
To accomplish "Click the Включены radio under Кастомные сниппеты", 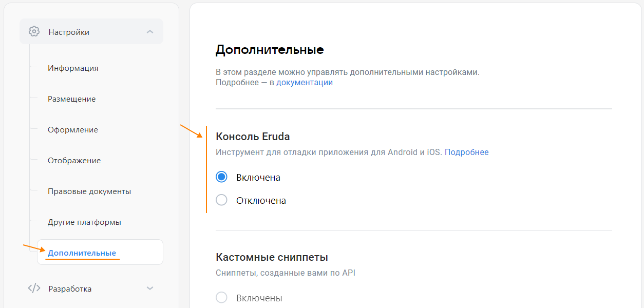I will tap(221, 297).
